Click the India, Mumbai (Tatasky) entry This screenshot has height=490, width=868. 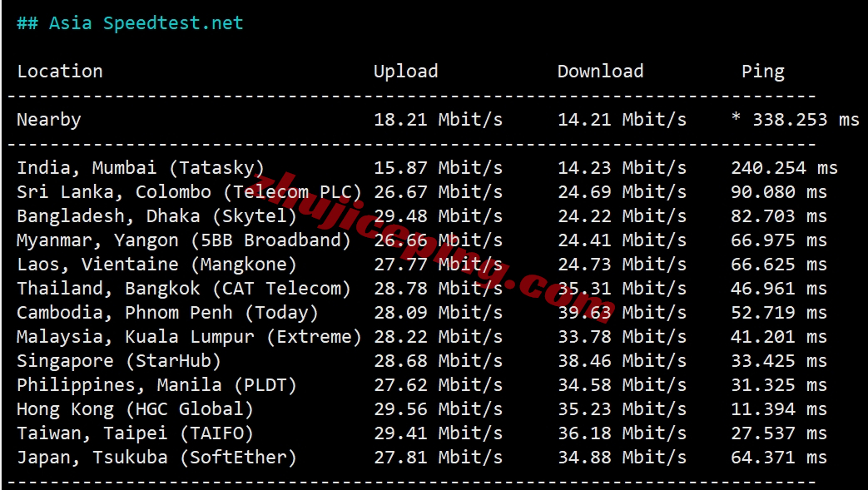(x=141, y=168)
